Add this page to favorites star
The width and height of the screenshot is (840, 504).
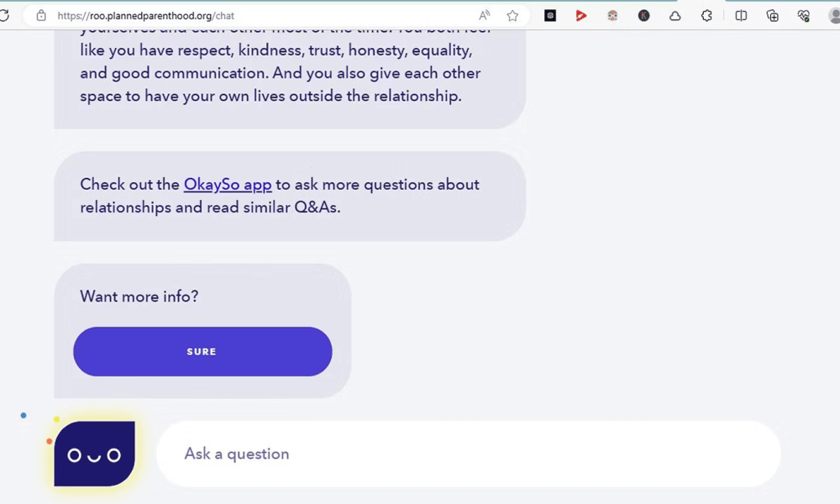(x=512, y=15)
